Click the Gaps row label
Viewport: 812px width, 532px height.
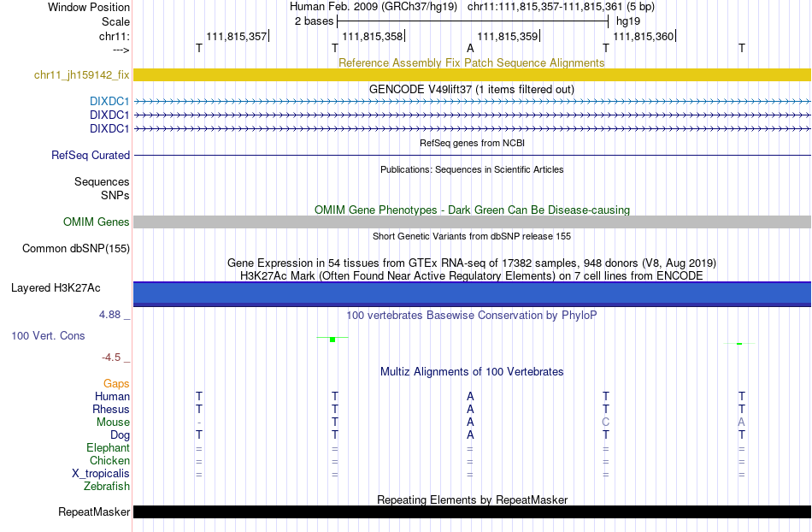(x=116, y=384)
